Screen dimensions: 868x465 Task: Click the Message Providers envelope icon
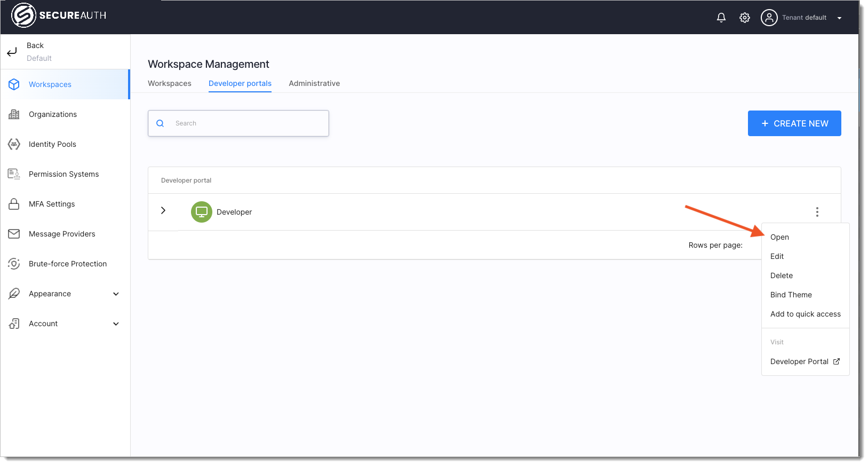[x=14, y=234]
